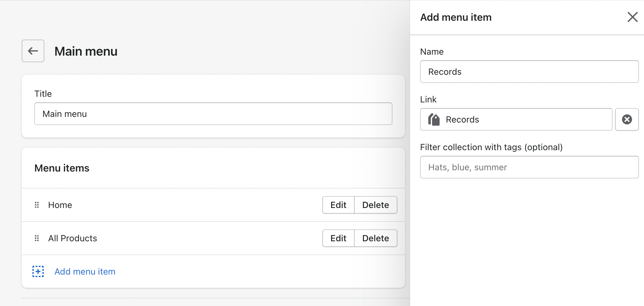Click the Name field showing Records

pyautogui.click(x=529, y=72)
